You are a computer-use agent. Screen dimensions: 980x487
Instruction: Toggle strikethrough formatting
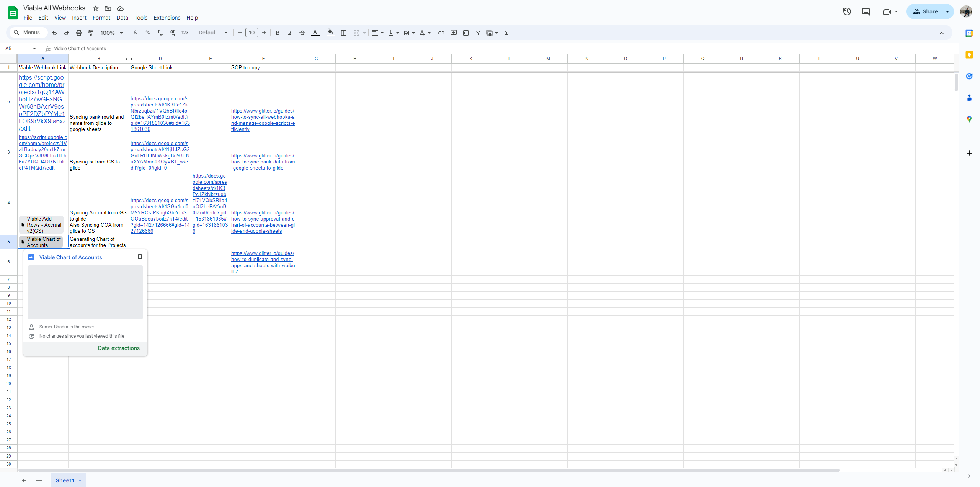coord(302,33)
